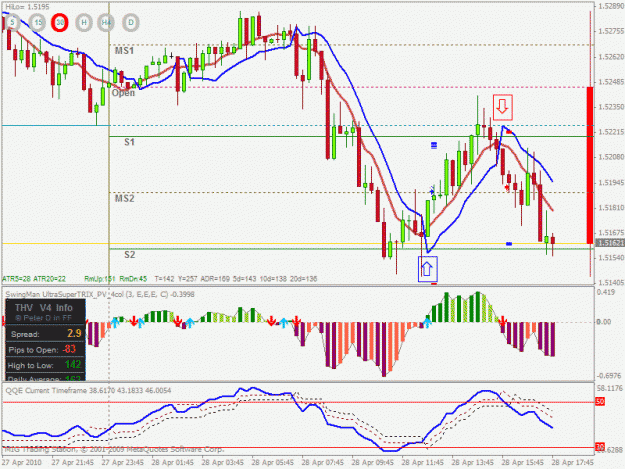Switch to the H4 timeframe circle
This screenshot has width=625, height=469.
tap(106, 22)
